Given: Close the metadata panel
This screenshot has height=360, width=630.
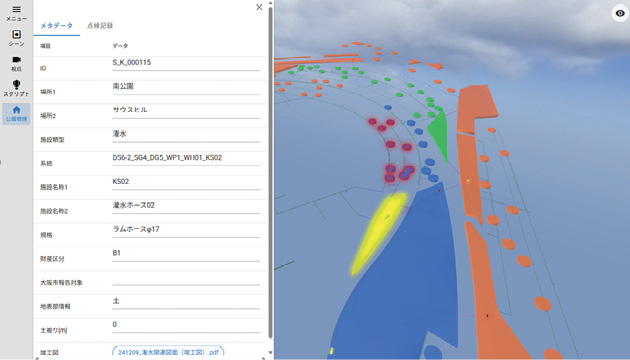Looking at the screenshot, I should pyautogui.click(x=259, y=7).
